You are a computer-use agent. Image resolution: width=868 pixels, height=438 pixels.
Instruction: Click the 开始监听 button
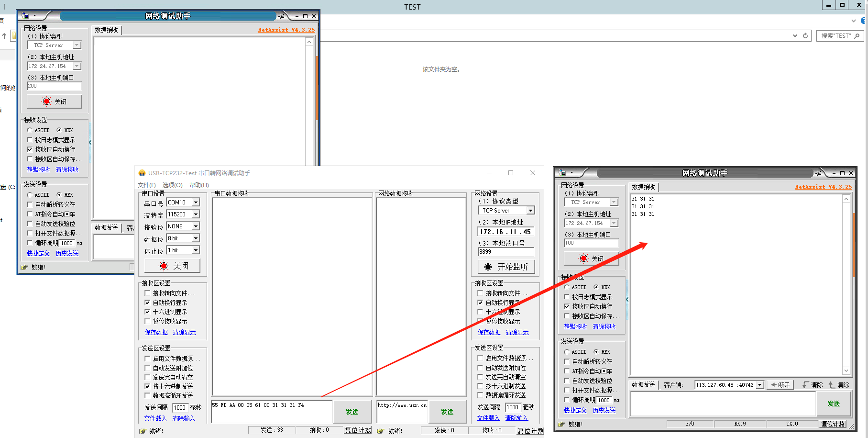point(506,267)
